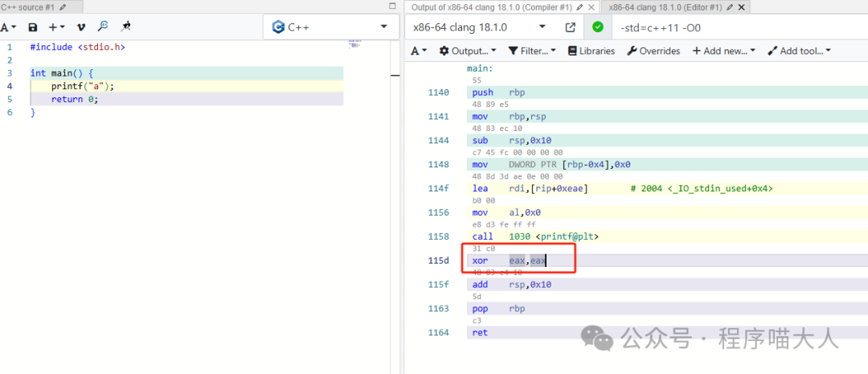The height and width of the screenshot is (374, 868).
Task: Close the Output of x86-64 clang tab
Action: pyautogui.click(x=591, y=7)
